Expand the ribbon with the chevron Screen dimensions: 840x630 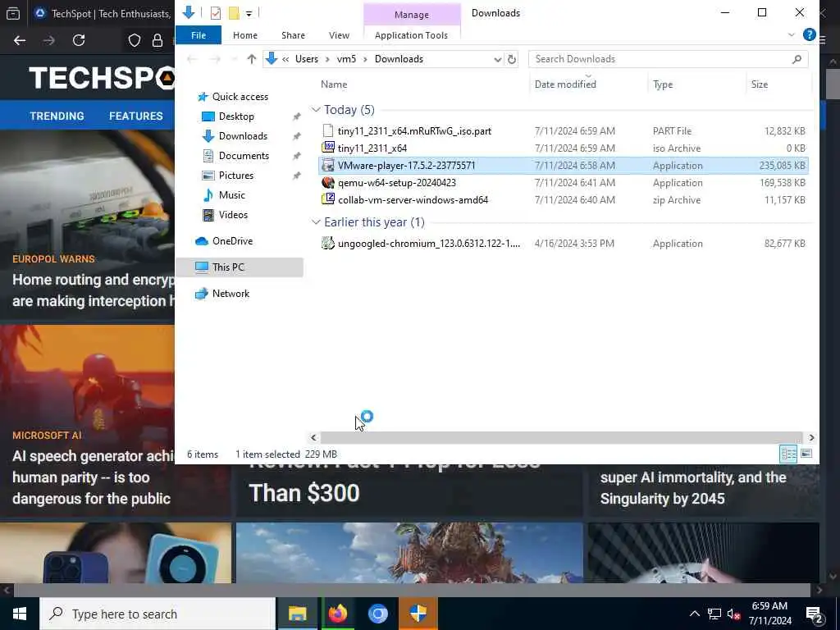(x=791, y=34)
